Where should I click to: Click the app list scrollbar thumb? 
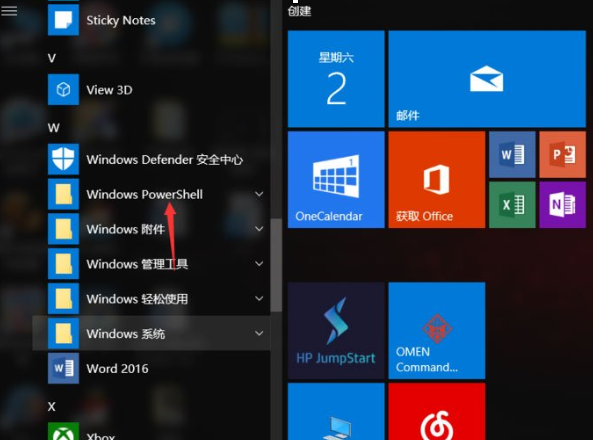tap(276, 265)
